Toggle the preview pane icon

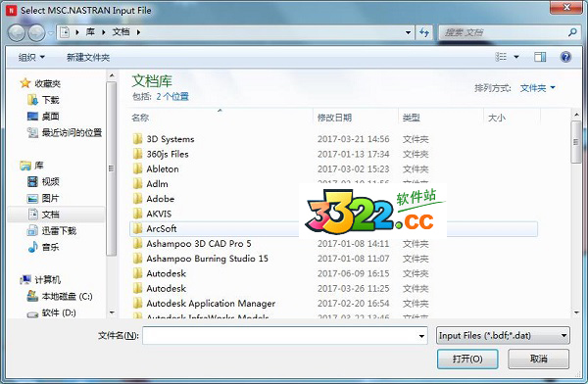[x=540, y=57]
